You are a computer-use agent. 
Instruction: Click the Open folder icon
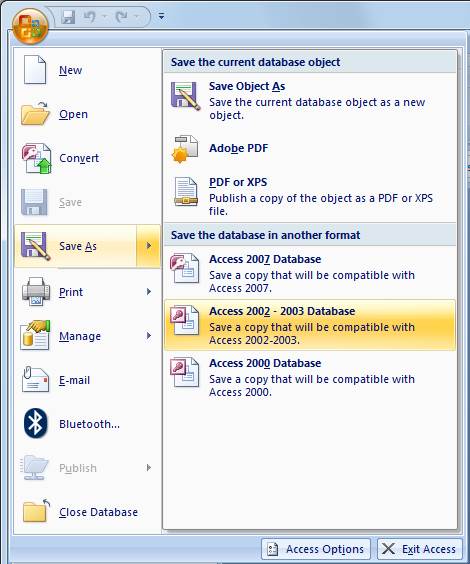(35, 114)
